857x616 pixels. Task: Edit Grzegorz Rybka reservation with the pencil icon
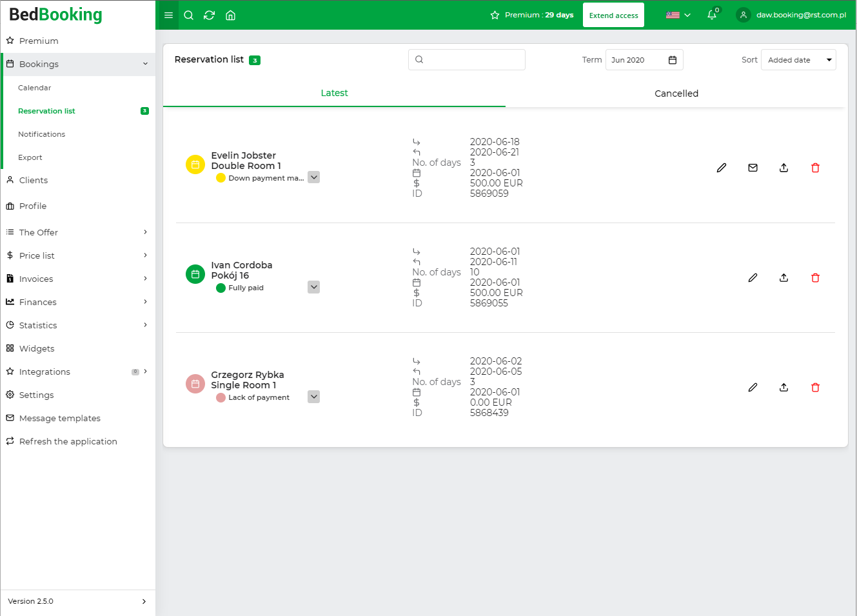753,387
